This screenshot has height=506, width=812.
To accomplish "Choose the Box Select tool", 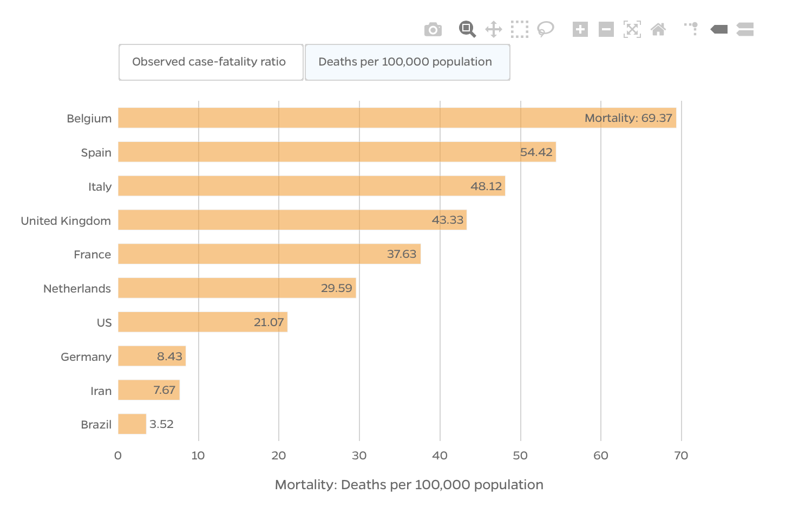I will tap(519, 29).
